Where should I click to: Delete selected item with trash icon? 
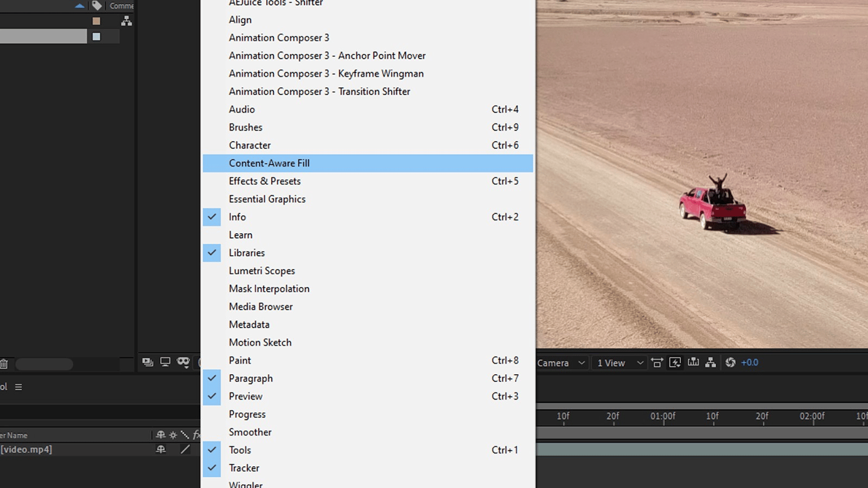(x=4, y=364)
